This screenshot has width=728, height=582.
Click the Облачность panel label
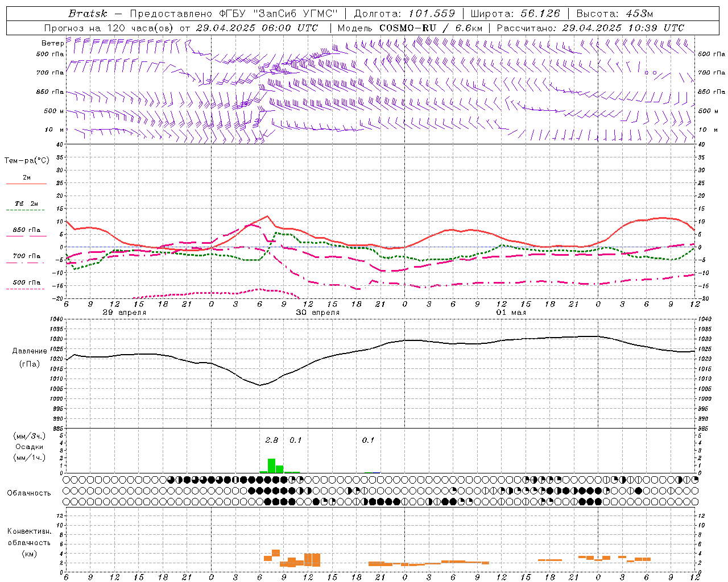click(29, 493)
